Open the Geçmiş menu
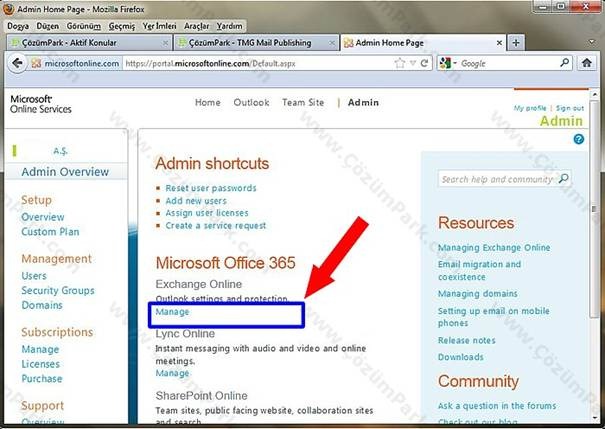 pos(122,26)
